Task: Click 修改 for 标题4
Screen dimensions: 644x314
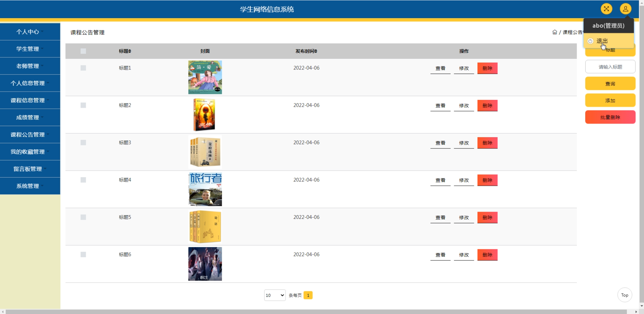Action: pyautogui.click(x=464, y=180)
